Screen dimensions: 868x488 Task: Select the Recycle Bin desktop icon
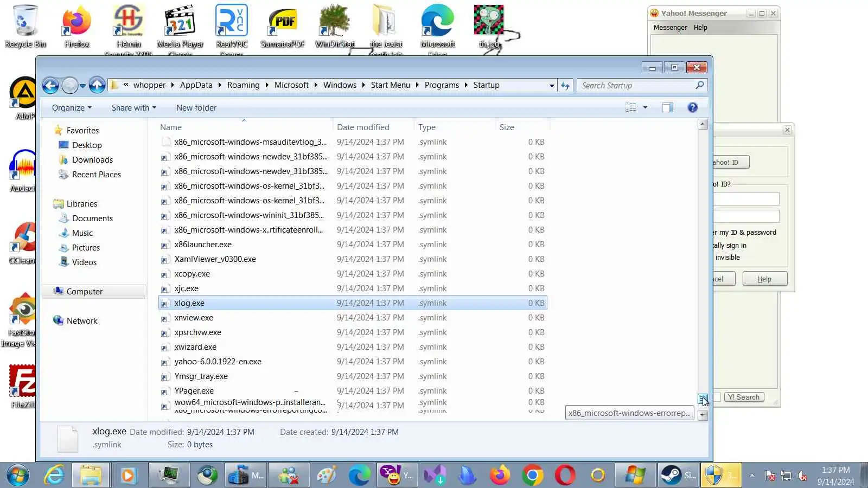(x=25, y=26)
